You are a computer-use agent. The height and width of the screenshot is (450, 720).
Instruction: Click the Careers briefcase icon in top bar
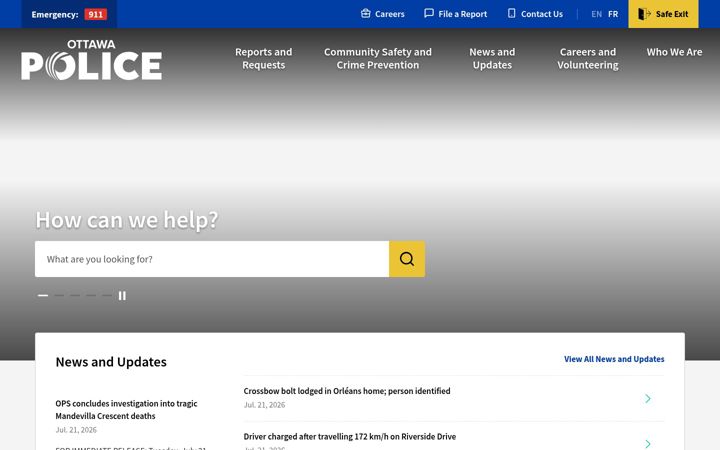pyautogui.click(x=366, y=13)
